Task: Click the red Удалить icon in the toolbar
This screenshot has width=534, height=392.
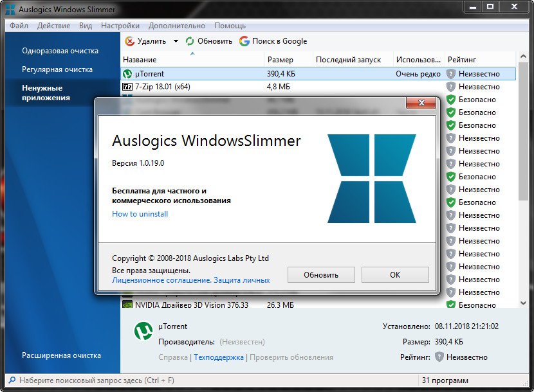Action: [130, 42]
